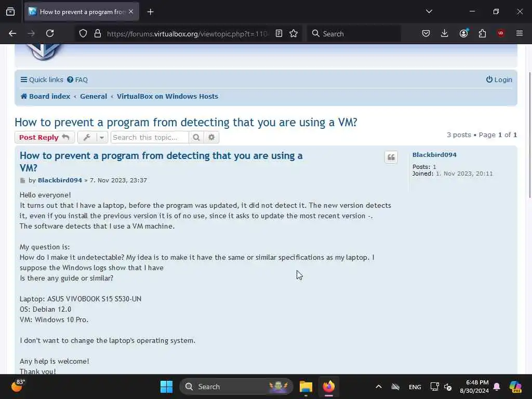Screen dimensions: 532x399
Task: Toggle reader view icon
Action: (x=279, y=33)
